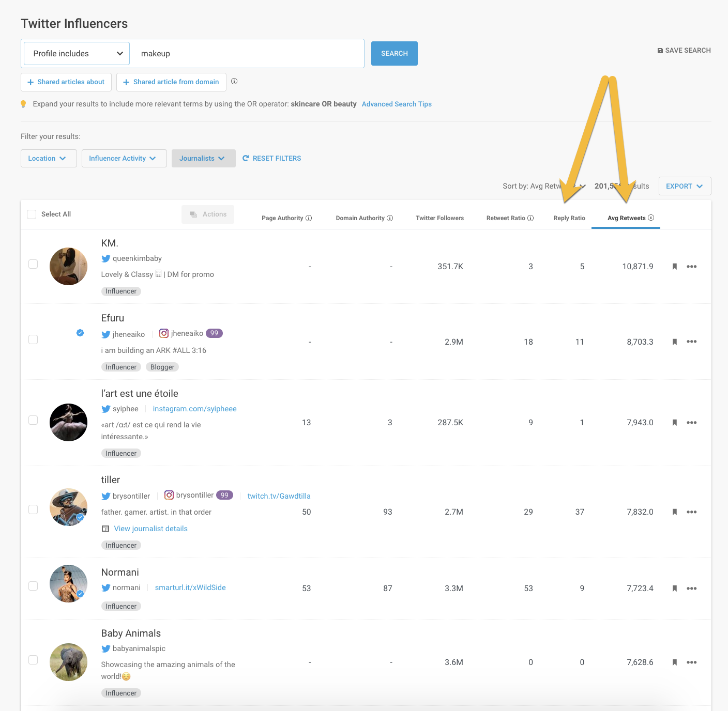Sort by Twitter Followers column header

coord(439,218)
